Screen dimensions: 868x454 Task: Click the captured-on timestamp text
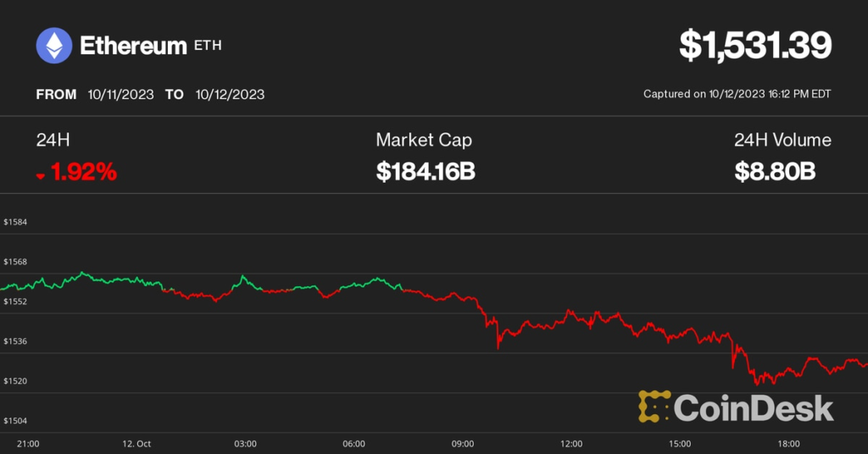[x=737, y=94]
